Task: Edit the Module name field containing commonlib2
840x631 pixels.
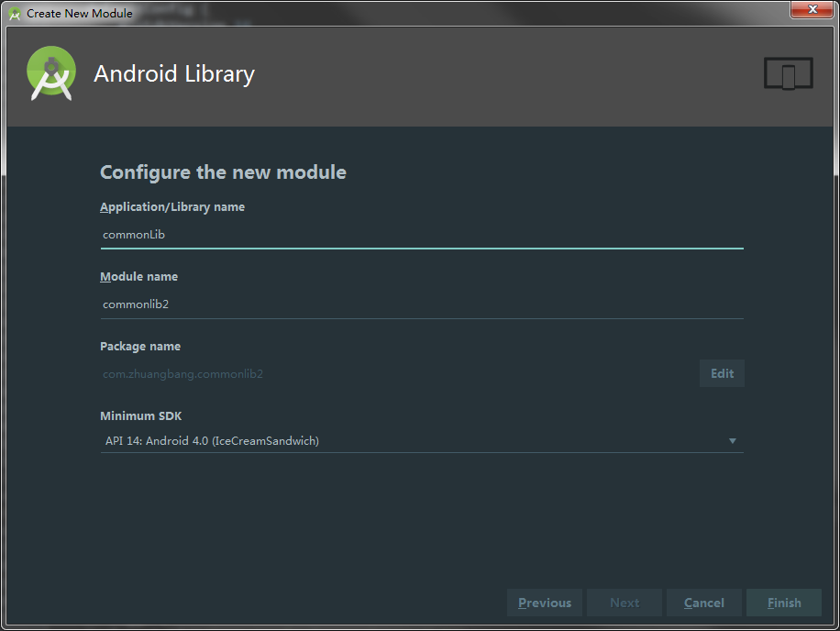Action: pos(422,304)
